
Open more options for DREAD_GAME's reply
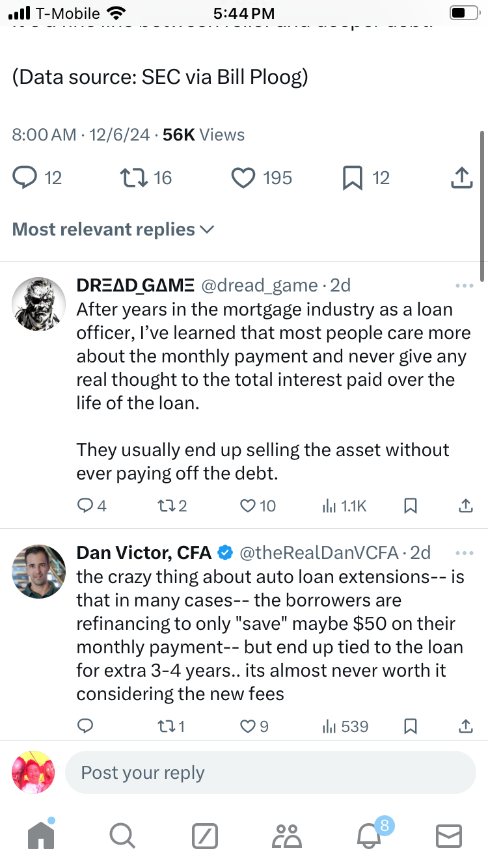(x=464, y=286)
